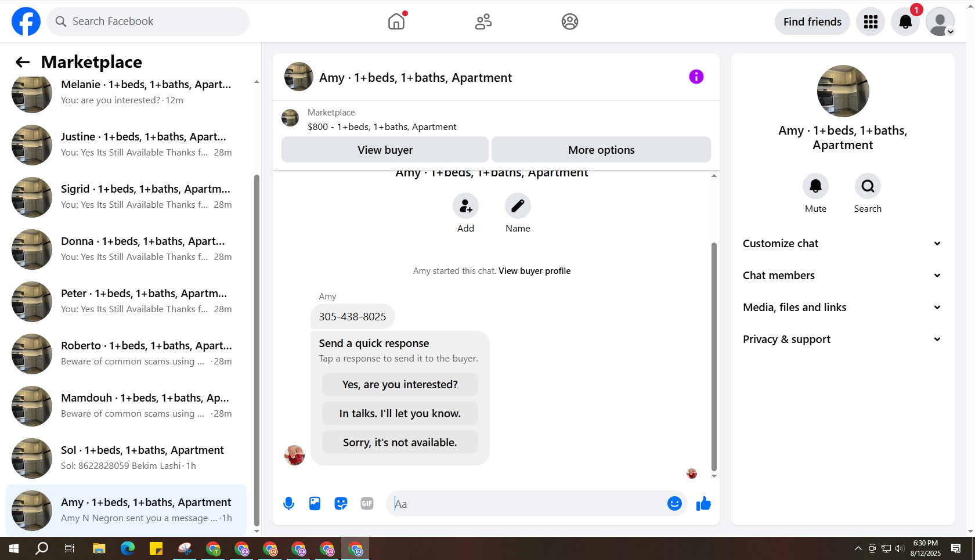Open the Friends icon in top bar
This screenshot has width=975, height=560.
pos(483,21)
